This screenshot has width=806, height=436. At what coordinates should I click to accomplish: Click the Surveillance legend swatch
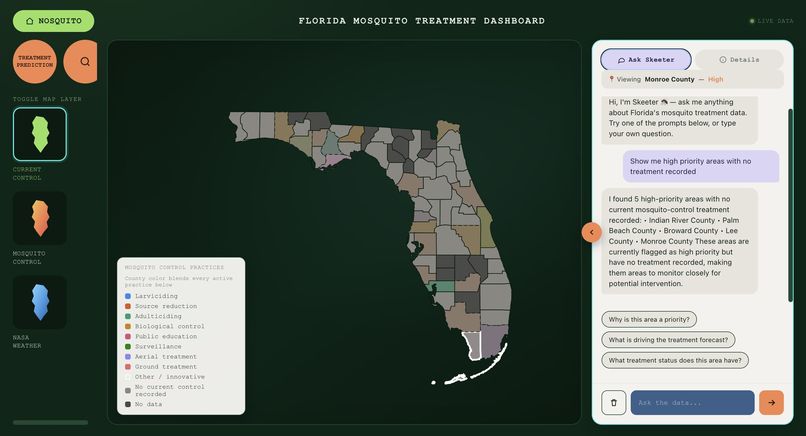click(128, 347)
